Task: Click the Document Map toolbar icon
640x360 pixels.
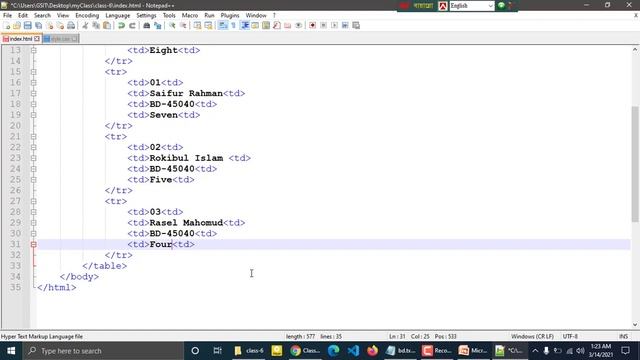Action: 266,25
